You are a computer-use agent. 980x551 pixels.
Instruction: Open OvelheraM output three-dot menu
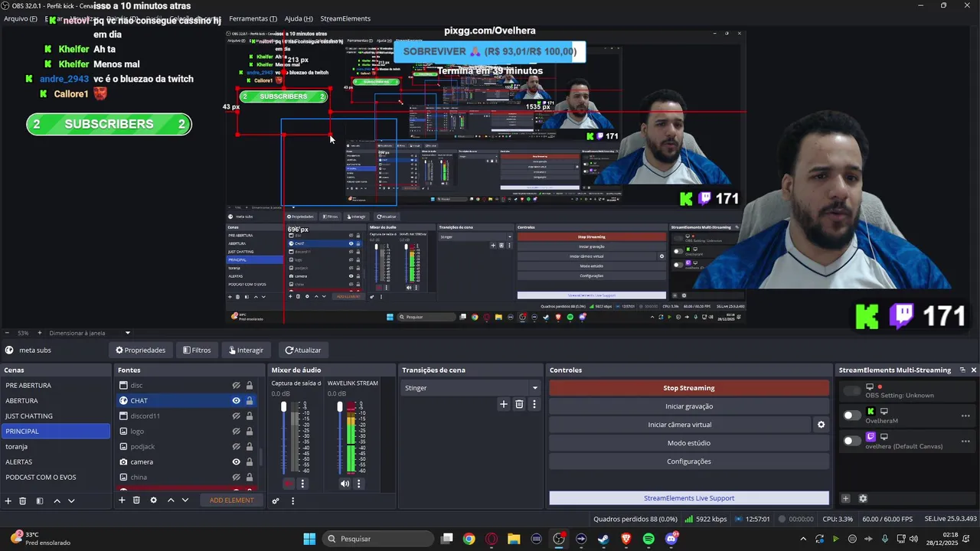(x=965, y=416)
